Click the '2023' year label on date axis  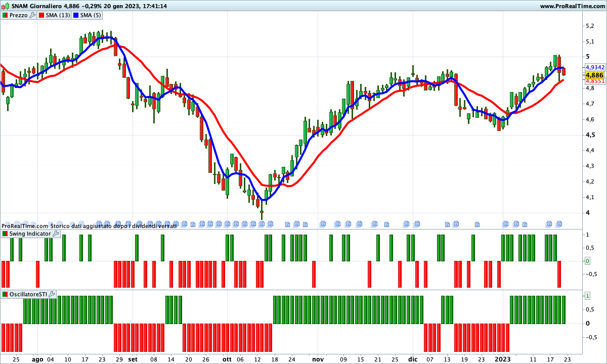pyautogui.click(x=502, y=359)
